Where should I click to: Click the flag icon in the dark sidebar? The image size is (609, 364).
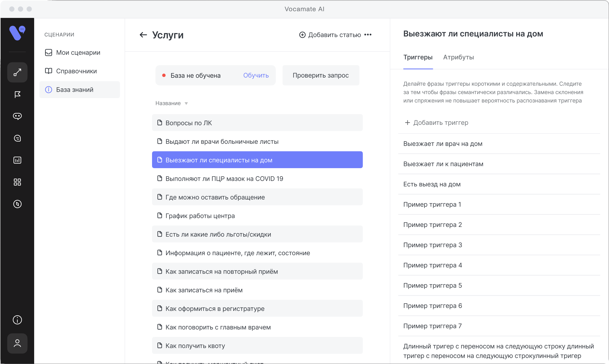click(17, 95)
